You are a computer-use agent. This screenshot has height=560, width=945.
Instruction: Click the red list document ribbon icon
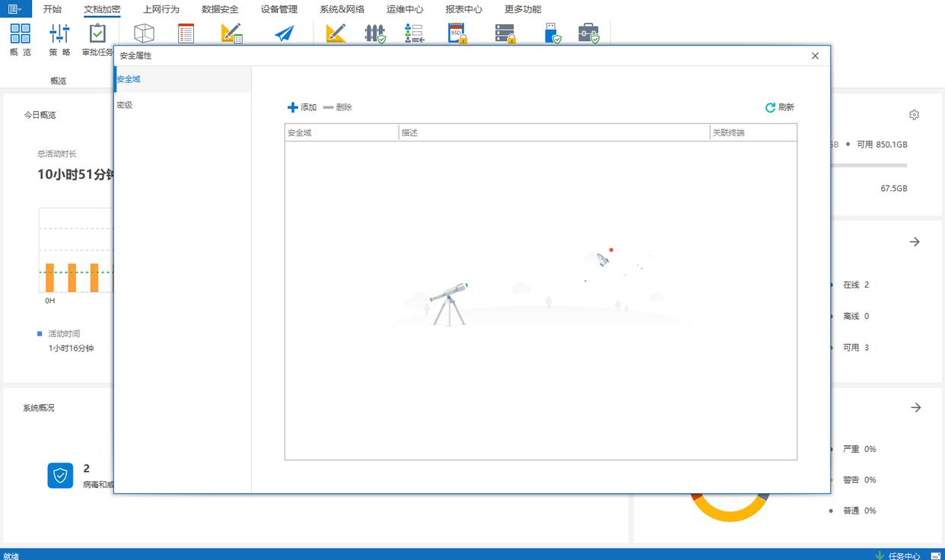coord(186,33)
